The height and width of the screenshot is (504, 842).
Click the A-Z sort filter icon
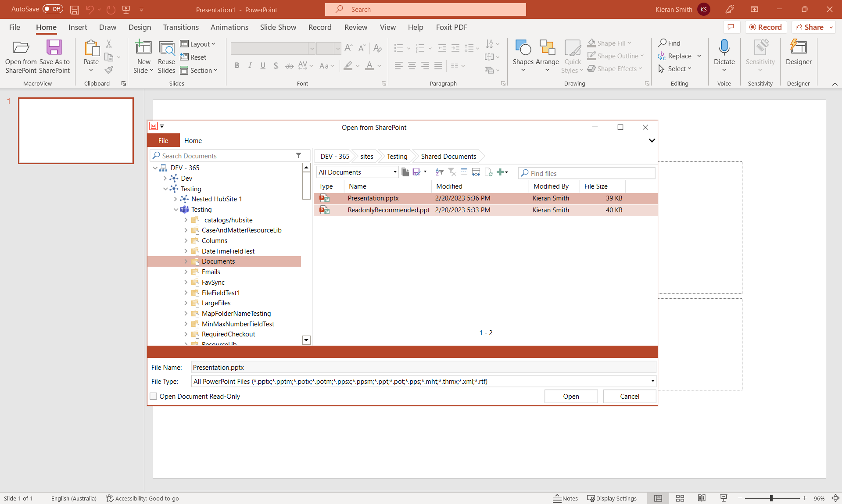[x=439, y=172]
